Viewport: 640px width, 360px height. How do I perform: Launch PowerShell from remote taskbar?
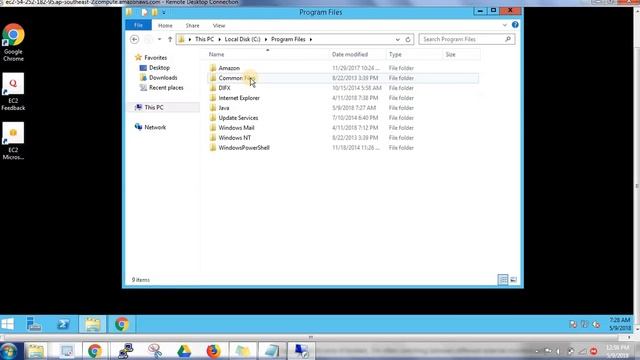coord(63,324)
